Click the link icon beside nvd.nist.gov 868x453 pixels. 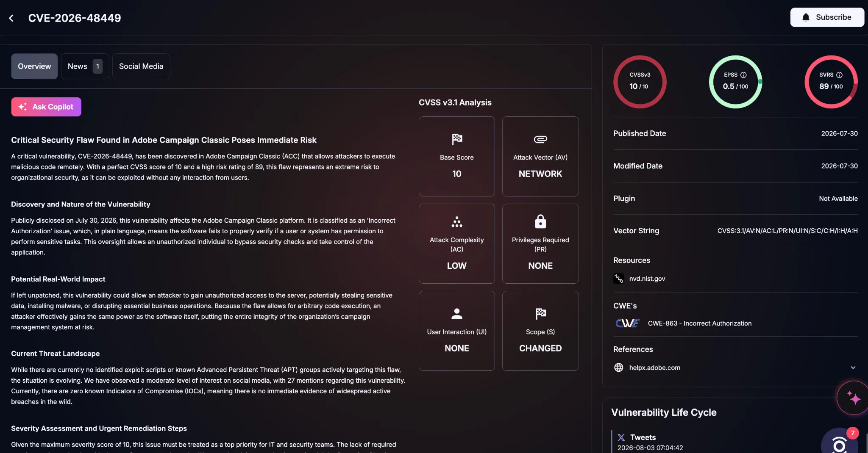619,279
